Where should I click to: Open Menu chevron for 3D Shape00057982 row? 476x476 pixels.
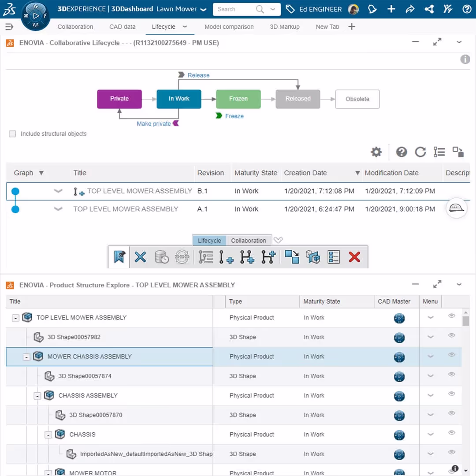tap(431, 337)
